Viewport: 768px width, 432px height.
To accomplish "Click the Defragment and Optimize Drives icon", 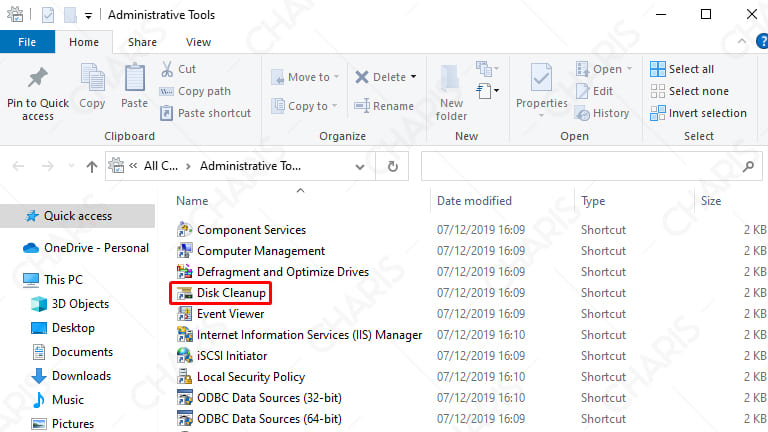I will [185, 272].
